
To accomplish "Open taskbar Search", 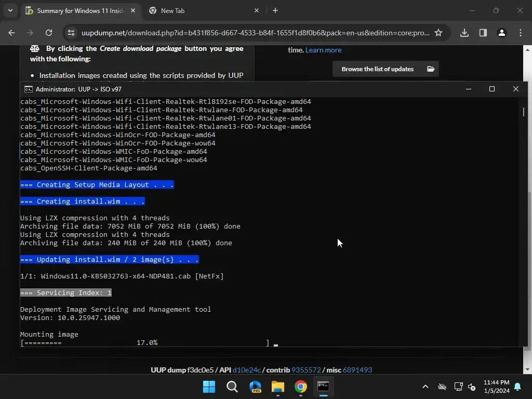I will point(232,387).
